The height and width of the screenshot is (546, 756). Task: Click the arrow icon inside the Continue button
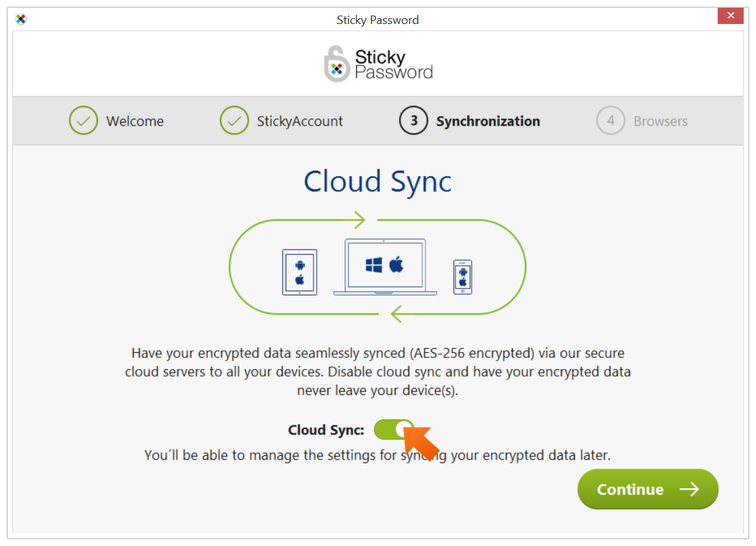click(x=689, y=489)
